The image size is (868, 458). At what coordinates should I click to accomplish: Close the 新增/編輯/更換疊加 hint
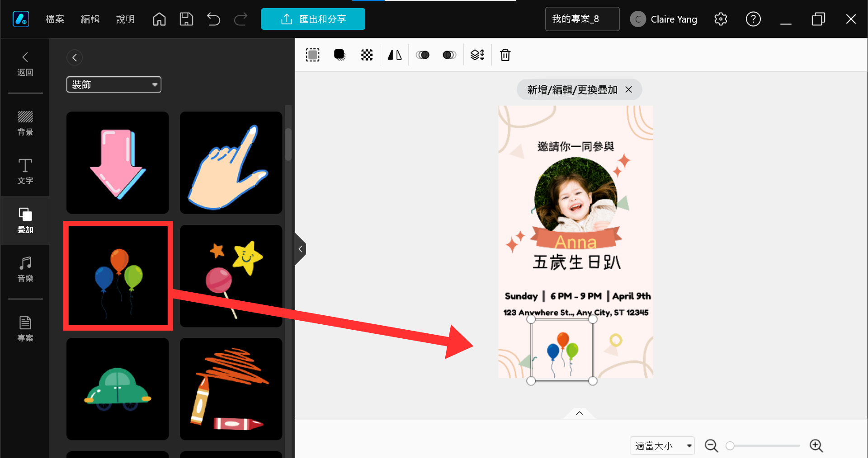click(628, 89)
